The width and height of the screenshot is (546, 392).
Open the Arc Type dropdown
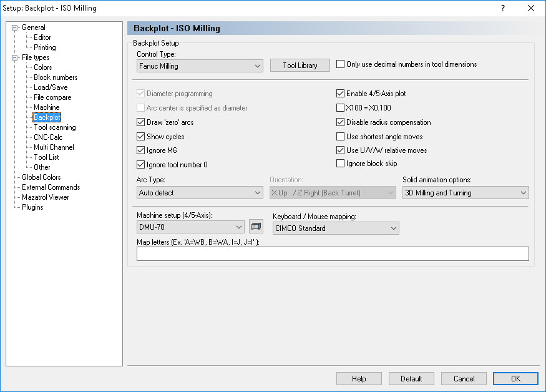(200, 193)
